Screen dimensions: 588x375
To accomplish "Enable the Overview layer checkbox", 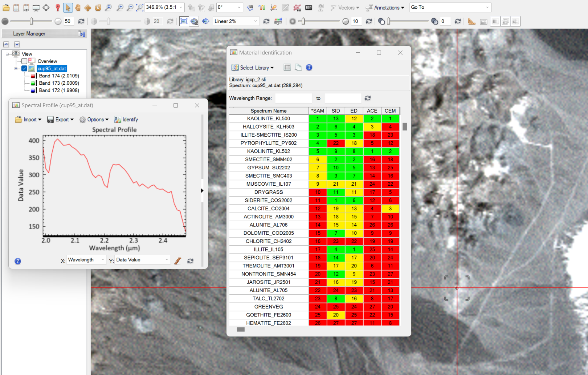I will pos(24,61).
